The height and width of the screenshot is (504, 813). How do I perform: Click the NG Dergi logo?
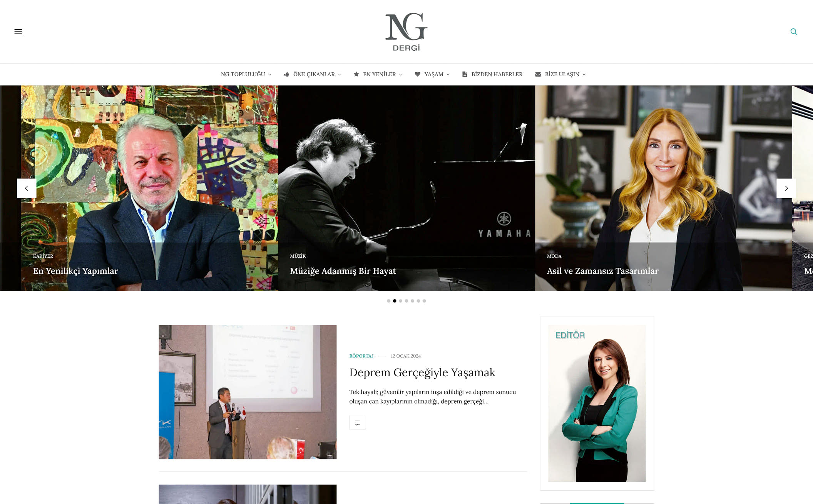[x=406, y=32]
